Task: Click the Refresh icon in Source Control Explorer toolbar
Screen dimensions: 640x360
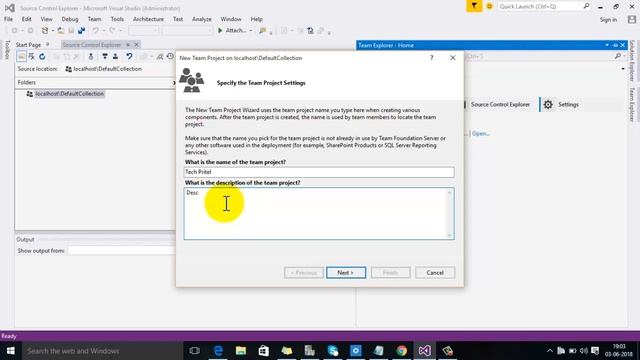Action: (x=42, y=57)
